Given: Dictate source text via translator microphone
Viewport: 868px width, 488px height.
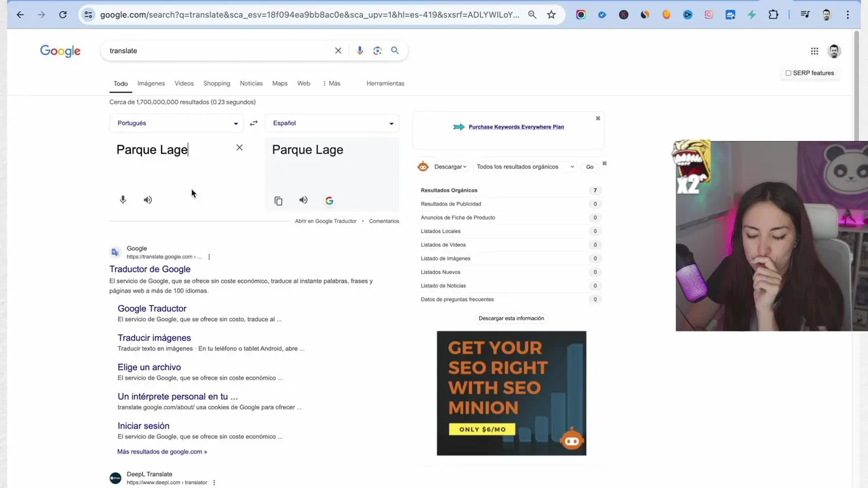Looking at the screenshot, I should click(123, 200).
